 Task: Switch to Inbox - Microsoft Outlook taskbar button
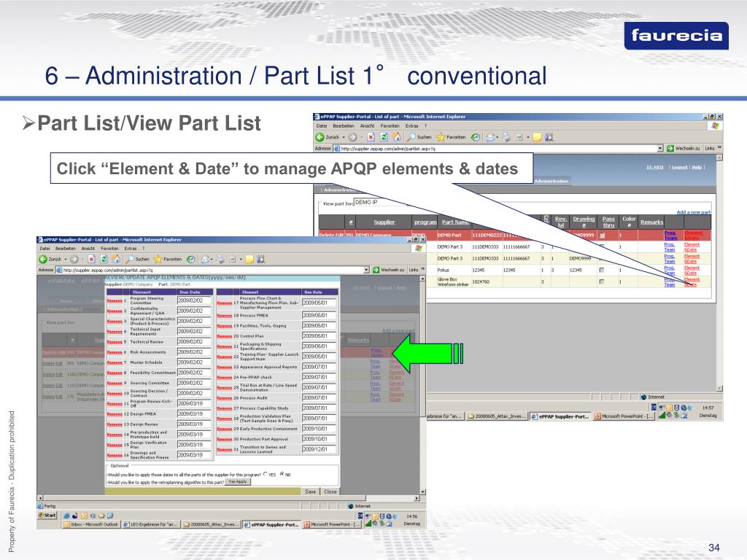pos(91,524)
